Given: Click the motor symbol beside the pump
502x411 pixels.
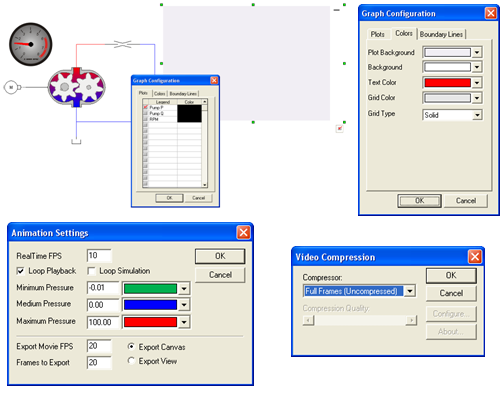Looking at the screenshot, I should click(11, 87).
